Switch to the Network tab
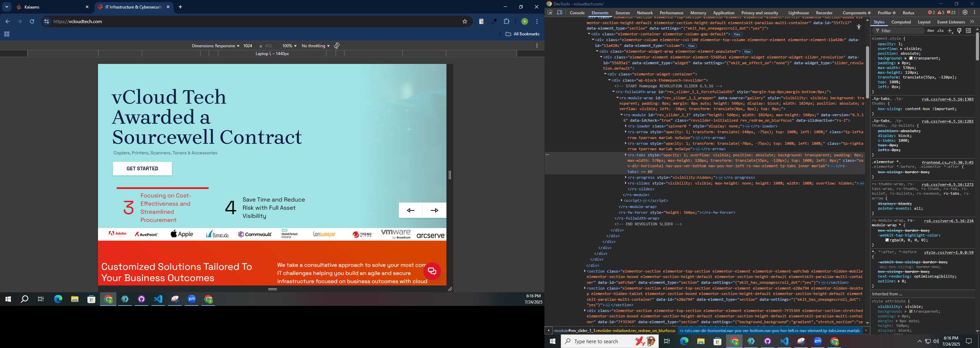Viewport: 980px width, 348px height. pos(645,13)
